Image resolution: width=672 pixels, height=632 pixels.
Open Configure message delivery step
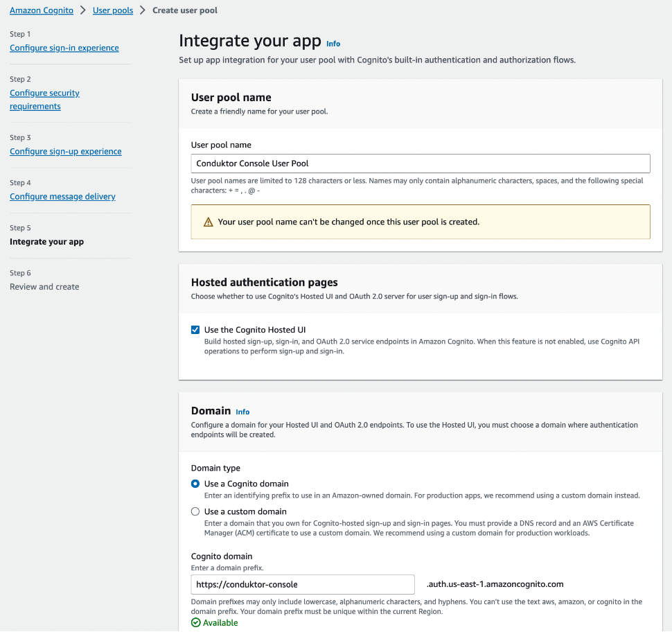pos(62,196)
